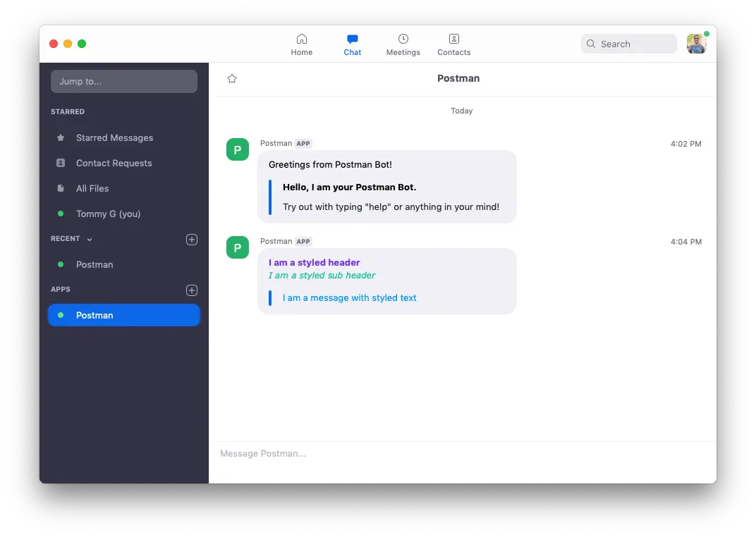Add a new chat with the RECENT plus icon
The image size is (756, 537).
click(x=191, y=239)
